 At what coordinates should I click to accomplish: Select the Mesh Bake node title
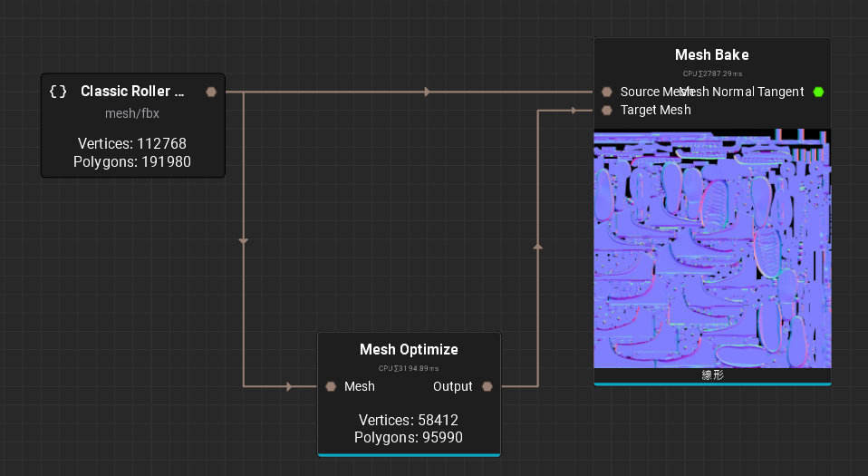(x=712, y=55)
